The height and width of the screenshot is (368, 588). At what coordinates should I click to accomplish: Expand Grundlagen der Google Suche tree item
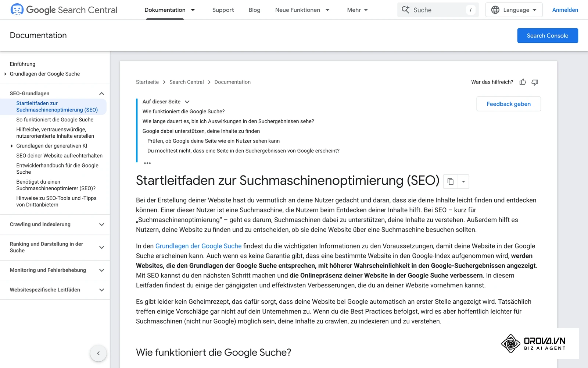tap(5, 74)
